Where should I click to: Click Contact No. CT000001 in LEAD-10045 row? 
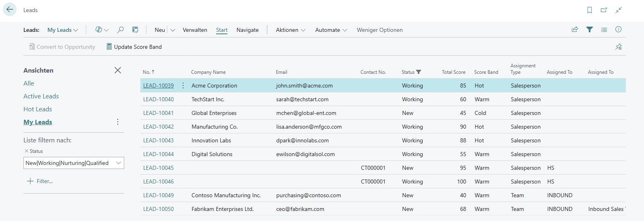coord(373,168)
